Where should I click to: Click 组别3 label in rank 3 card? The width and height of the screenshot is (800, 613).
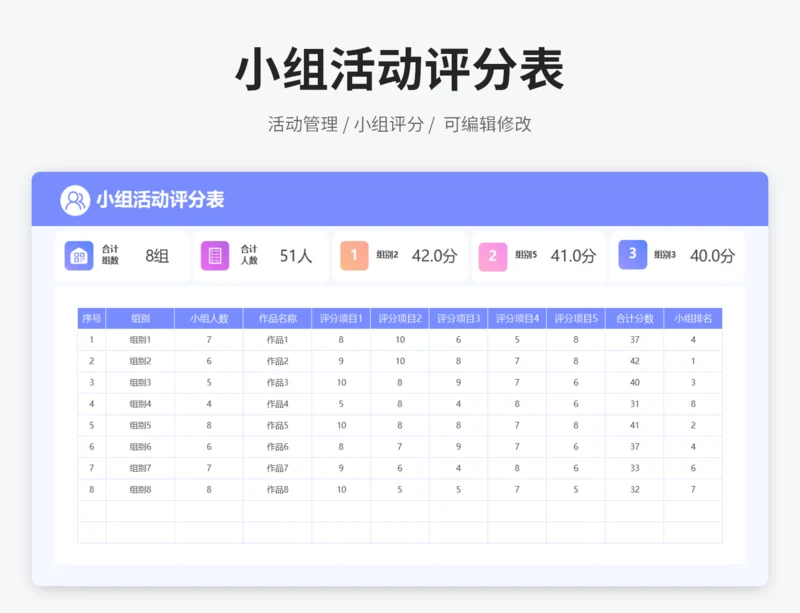[665, 255]
